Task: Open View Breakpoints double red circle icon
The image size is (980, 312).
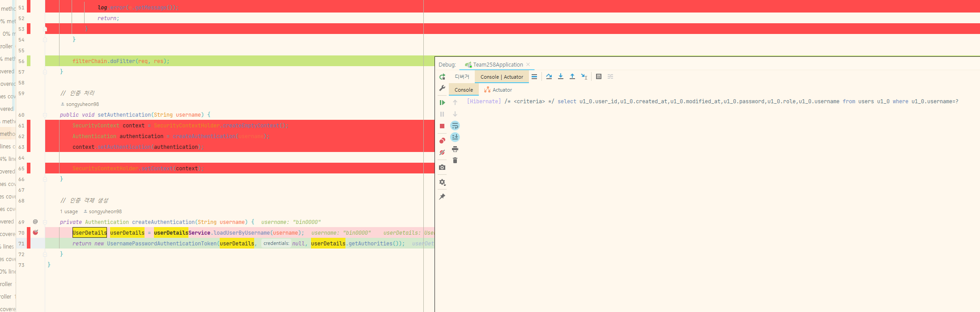Action: [x=442, y=141]
